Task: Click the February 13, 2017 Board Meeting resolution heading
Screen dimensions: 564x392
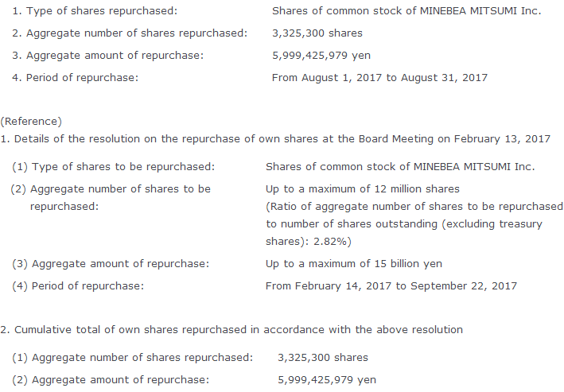Action: (275, 138)
